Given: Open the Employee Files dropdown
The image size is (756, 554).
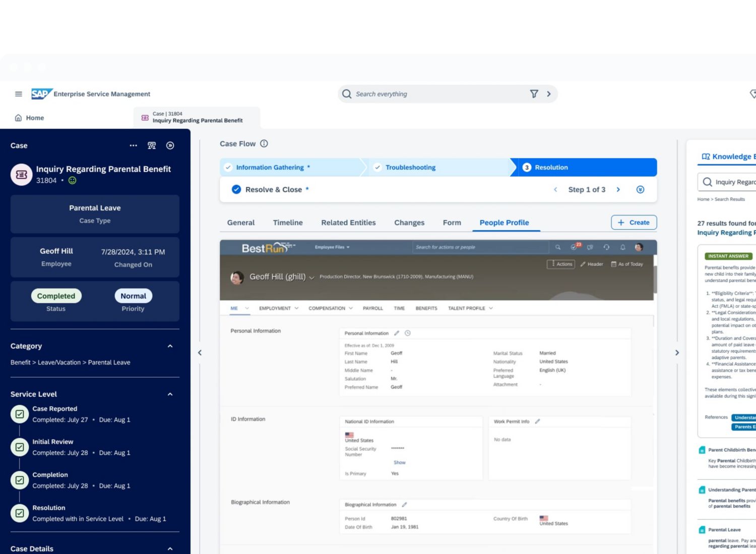Looking at the screenshot, I should click(332, 247).
